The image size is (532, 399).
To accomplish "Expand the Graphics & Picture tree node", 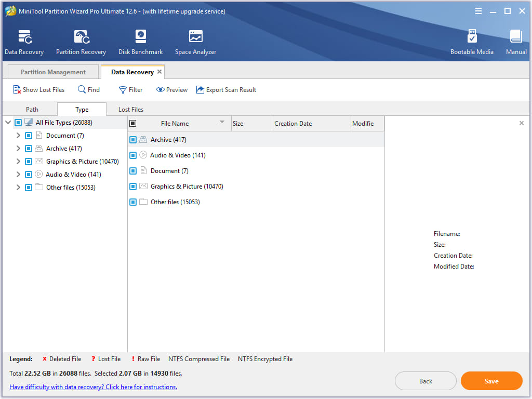I will 18,162.
